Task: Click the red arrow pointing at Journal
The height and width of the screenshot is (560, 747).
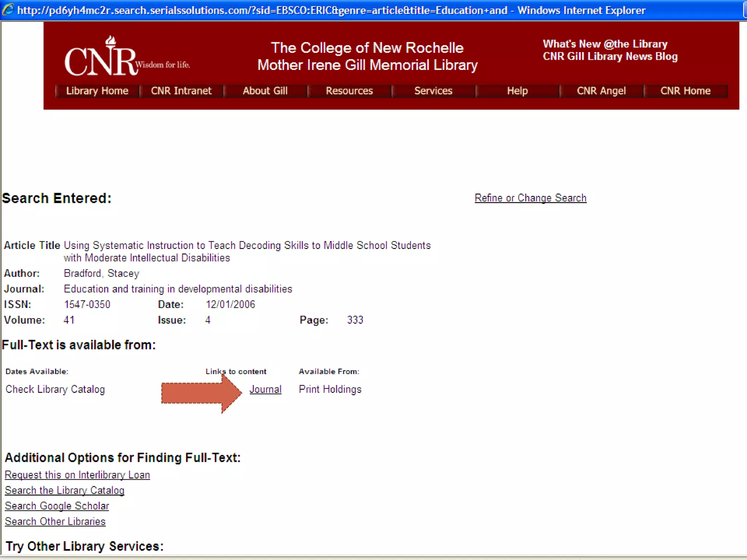Action: tap(201, 393)
